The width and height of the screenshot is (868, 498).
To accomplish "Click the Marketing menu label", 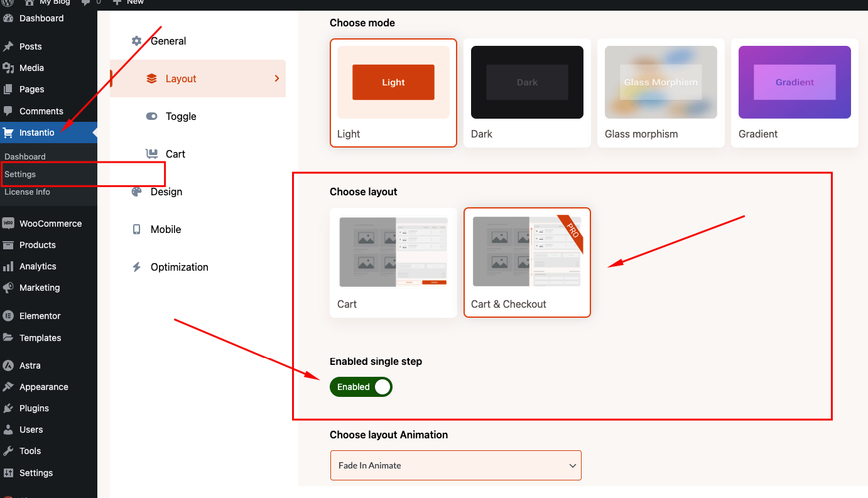I will [x=40, y=288].
